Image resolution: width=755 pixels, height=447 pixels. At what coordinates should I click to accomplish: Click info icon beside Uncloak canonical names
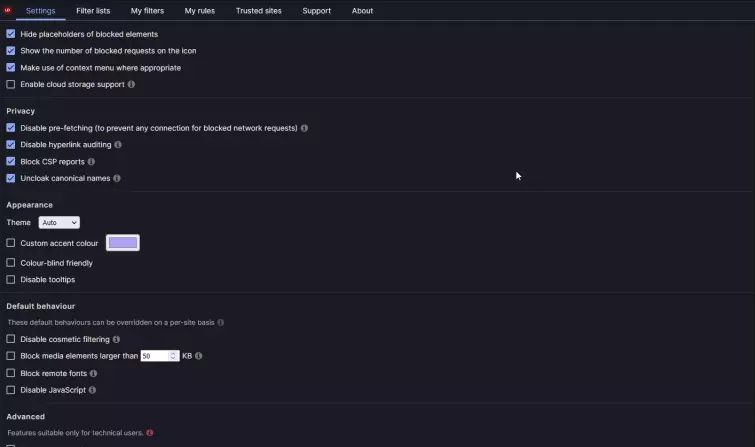(x=117, y=178)
